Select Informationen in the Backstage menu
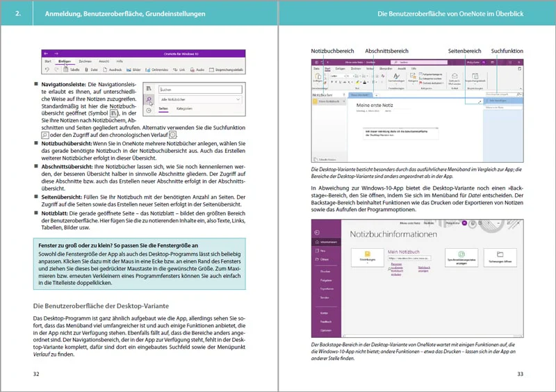556x392 pixels. coord(326,242)
